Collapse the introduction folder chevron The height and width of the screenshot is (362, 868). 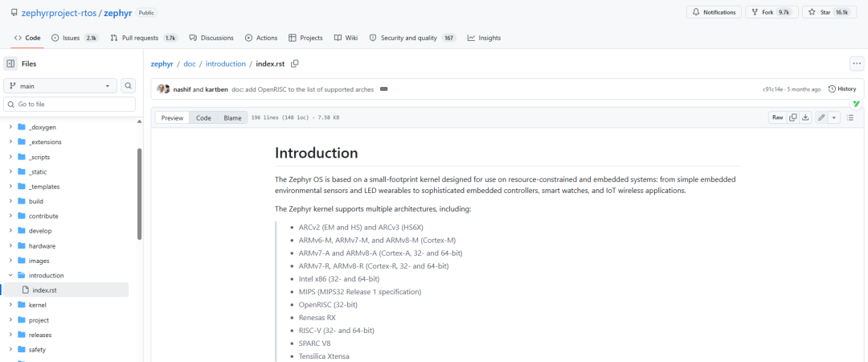(x=10, y=275)
